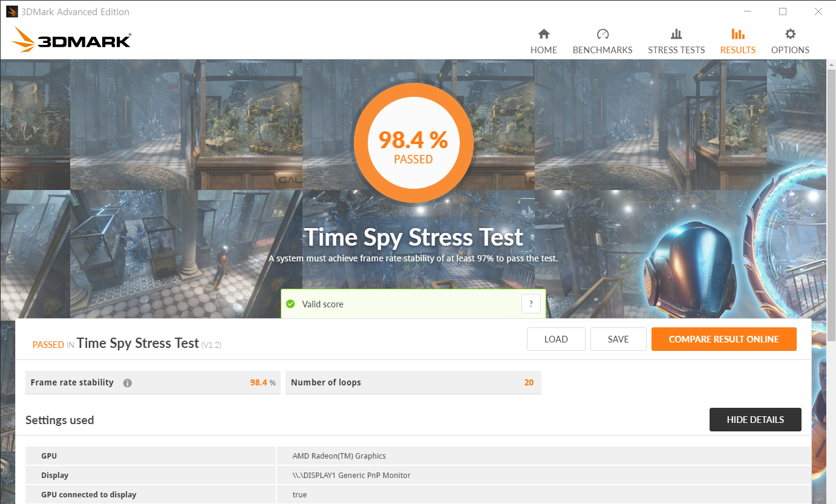Click the Frame rate stability 98.4 % value
Screen dimensions: 836x504
point(263,382)
